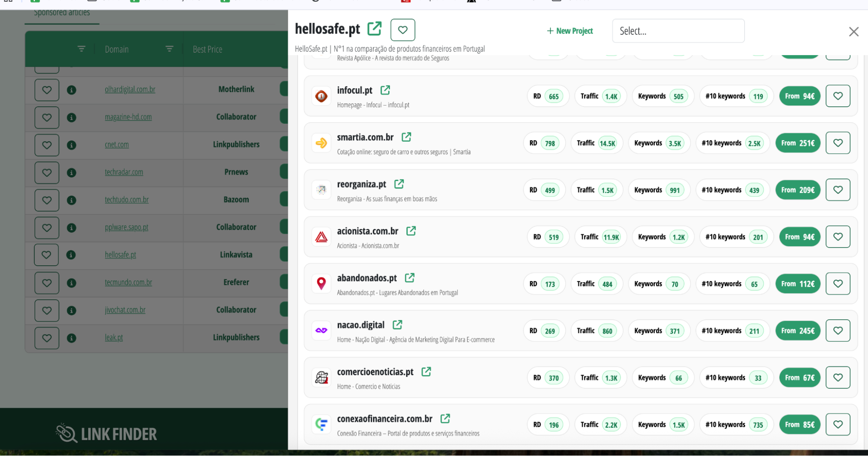
Task: Open techradar.com domain link
Action: [x=124, y=172]
